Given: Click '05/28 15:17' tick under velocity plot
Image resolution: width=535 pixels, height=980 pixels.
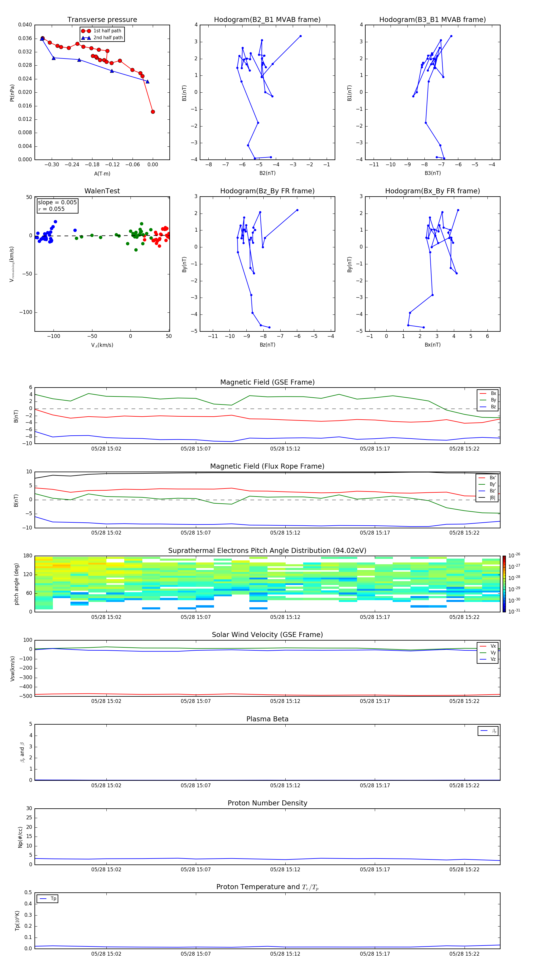Looking at the screenshot, I should click(x=375, y=701).
